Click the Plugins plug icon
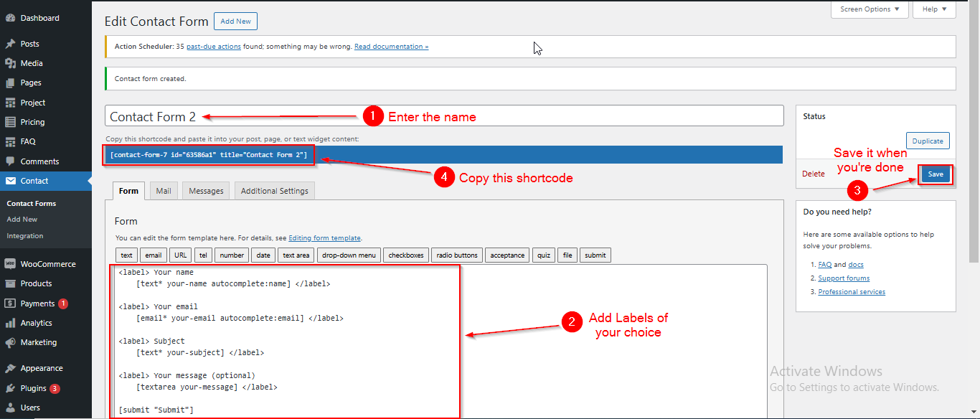Screen dimensions: 980x419 point(10,388)
